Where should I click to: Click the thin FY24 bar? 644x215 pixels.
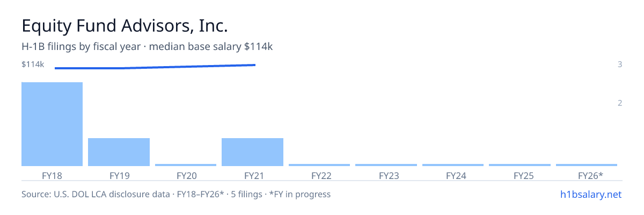(453, 165)
